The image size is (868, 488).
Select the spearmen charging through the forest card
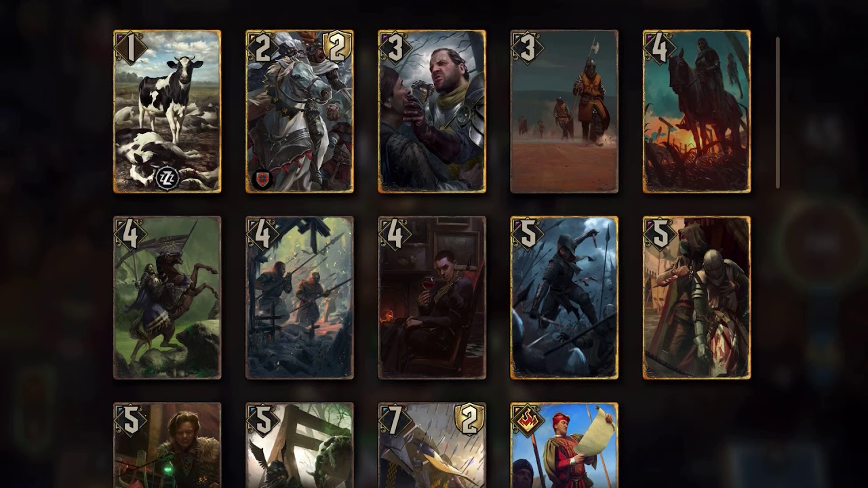pyautogui.click(x=300, y=298)
